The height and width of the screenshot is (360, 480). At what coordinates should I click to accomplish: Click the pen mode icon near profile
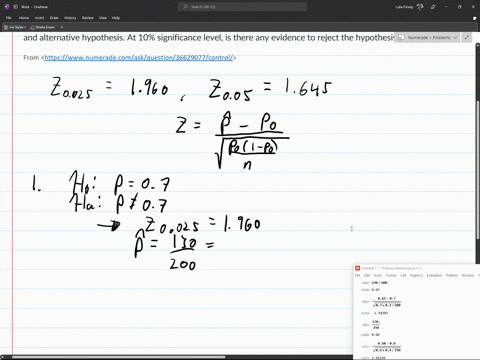point(433,7)
